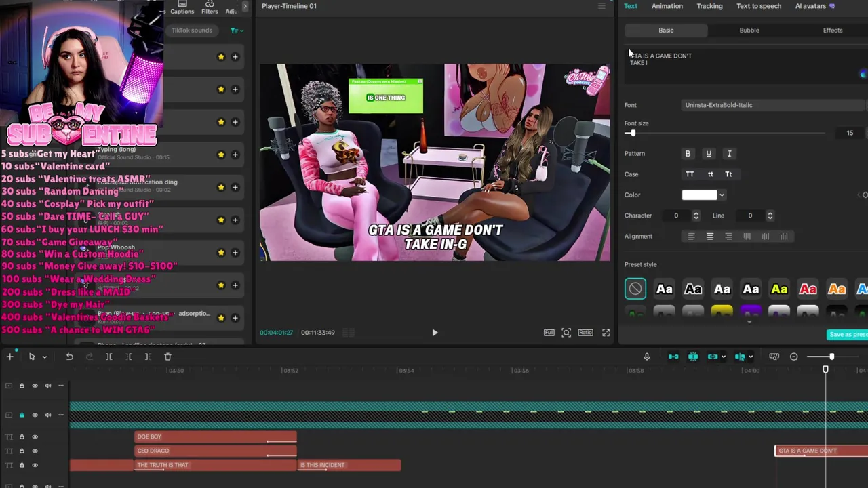Select the Bubble sub-tab
This screenshot has height=488, width=868.
pos(749,30)
